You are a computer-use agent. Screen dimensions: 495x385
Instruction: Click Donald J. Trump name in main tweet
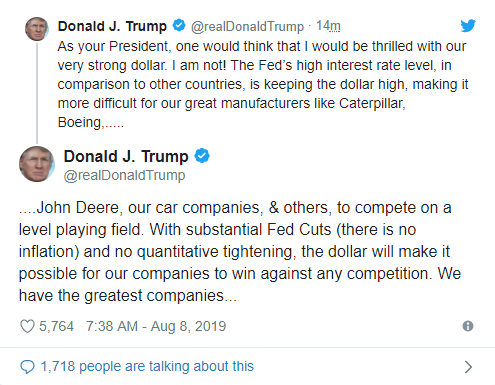click(126, 156)
